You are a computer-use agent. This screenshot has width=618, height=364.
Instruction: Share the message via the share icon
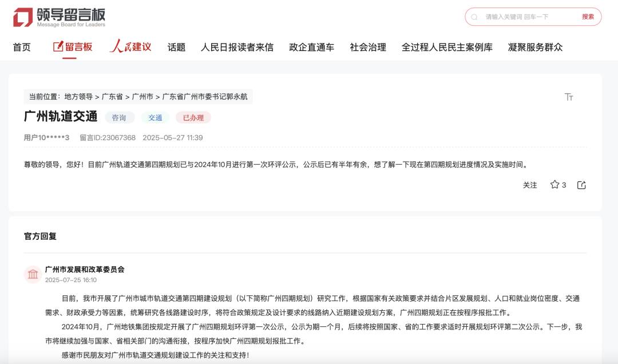coord(581,185)
